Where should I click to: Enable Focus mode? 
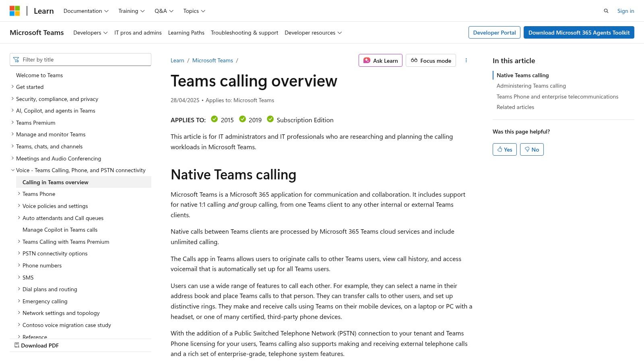(x=431, y=60)
